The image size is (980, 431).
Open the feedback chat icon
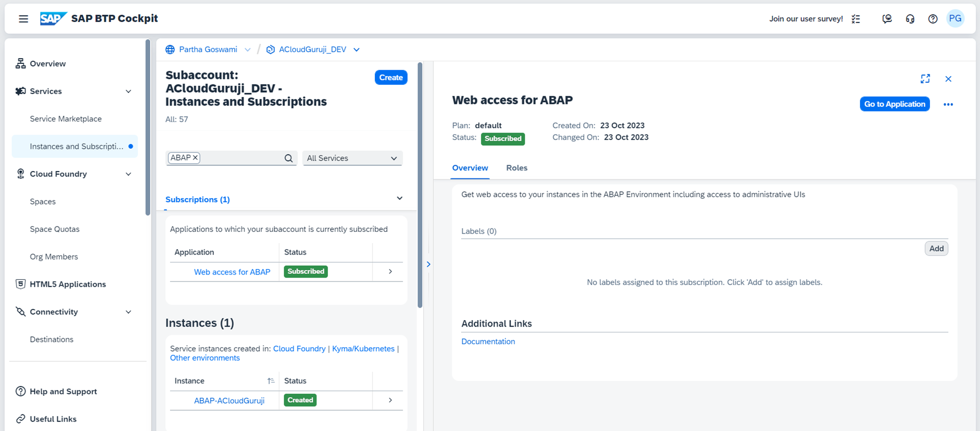(887, 19)
